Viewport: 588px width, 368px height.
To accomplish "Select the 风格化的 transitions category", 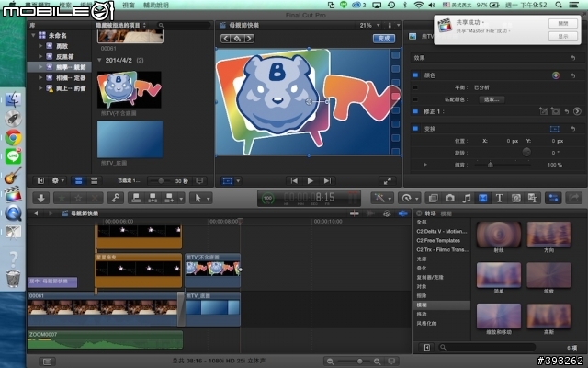I will (426, 323).
